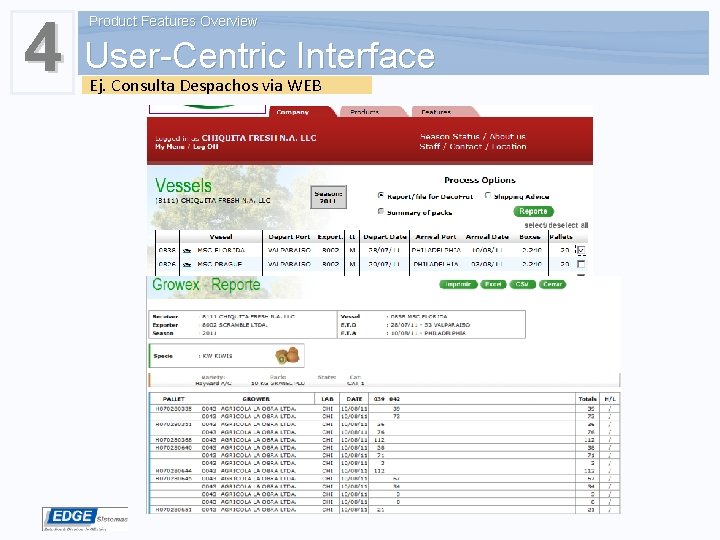The width and height of the screenshot is (720, 540).
Task: Select the Summary of packs option
Action: coord(381,212)
